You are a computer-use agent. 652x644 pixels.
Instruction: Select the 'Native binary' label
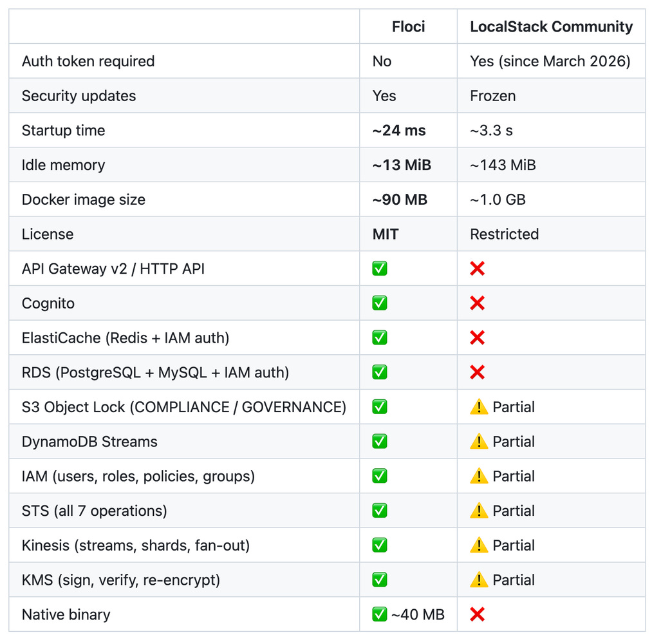[x=66, y=614]
